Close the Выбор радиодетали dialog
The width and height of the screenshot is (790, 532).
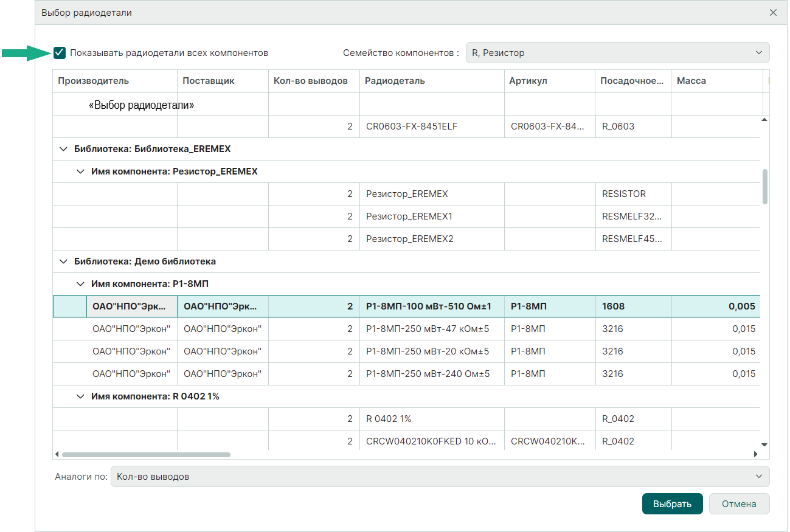coord(773,12)
